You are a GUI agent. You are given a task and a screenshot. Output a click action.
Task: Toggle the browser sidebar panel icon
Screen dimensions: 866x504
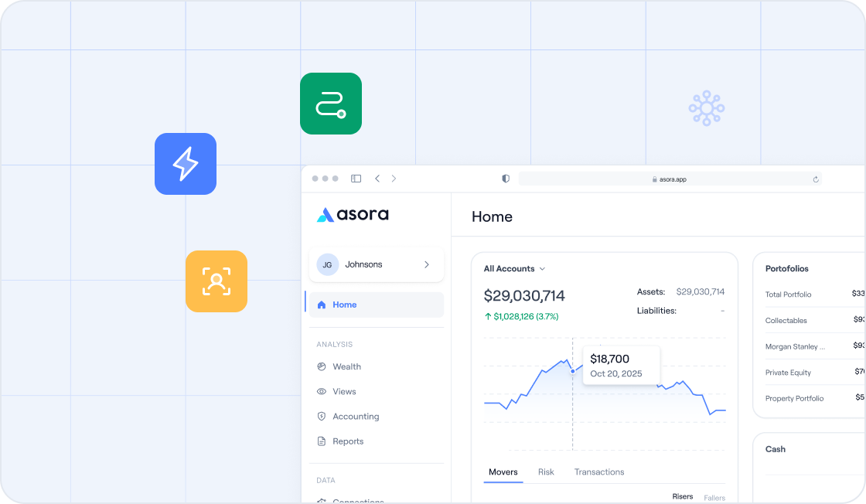pos(356,179)
